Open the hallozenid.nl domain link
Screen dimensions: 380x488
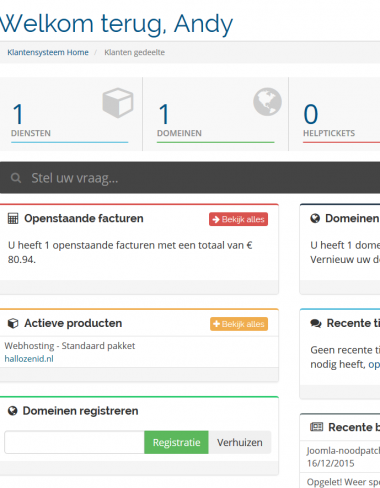pos(29,359)
